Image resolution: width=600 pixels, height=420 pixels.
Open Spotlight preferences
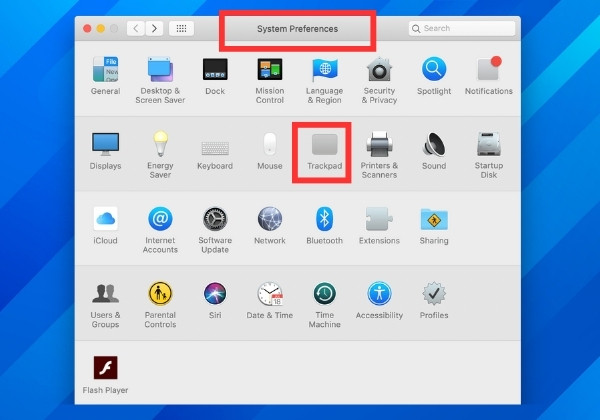434,76
